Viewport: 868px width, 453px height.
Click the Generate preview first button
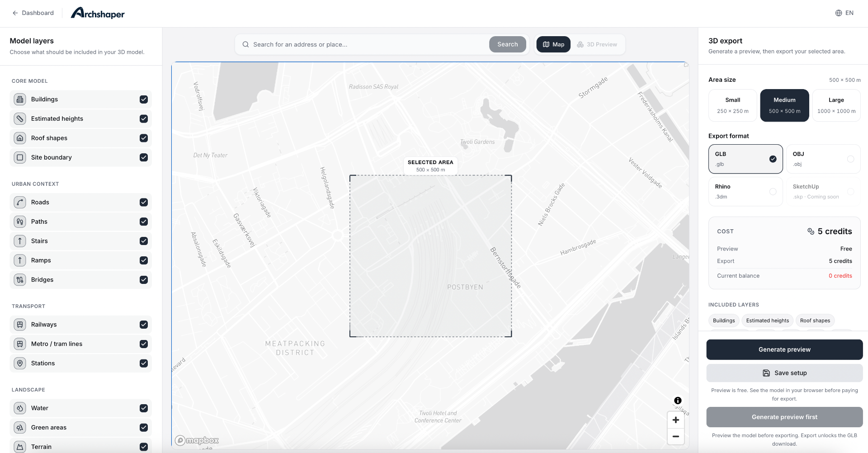tap(784, 417)
